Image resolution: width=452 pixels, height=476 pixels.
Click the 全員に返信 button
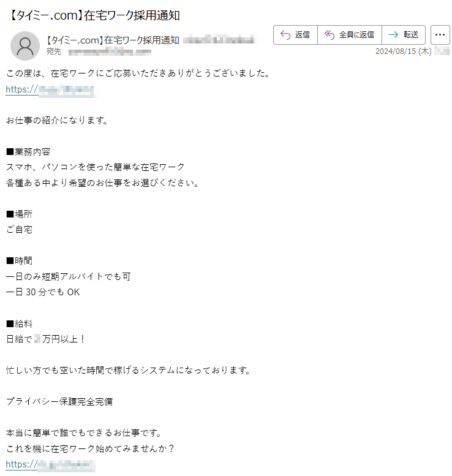coord(349,35)
